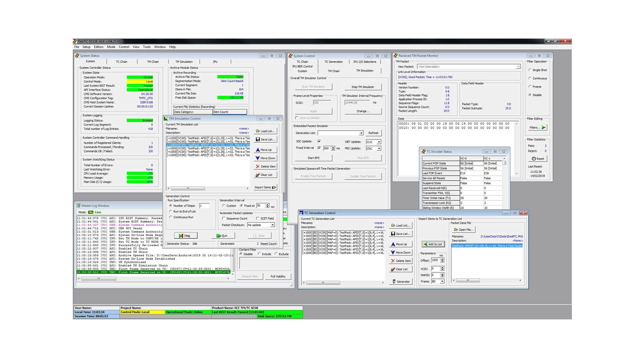Click Delete Item in TC Generation Control
Viewport: 644px width, 362px height.
pos(400,261)
